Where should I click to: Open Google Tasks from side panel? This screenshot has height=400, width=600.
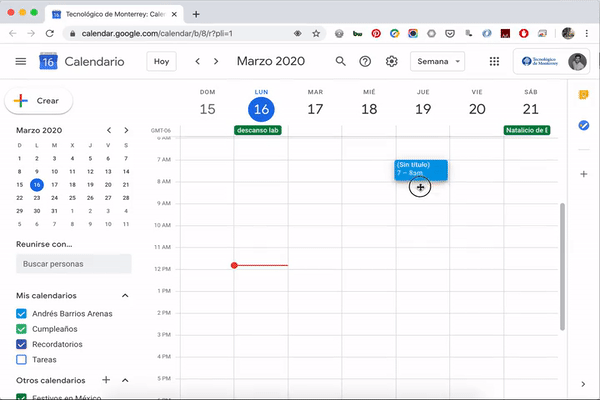coord(583,125)
